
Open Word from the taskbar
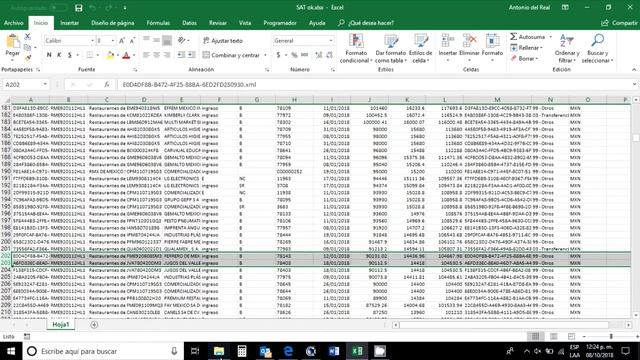pos(334,351)
